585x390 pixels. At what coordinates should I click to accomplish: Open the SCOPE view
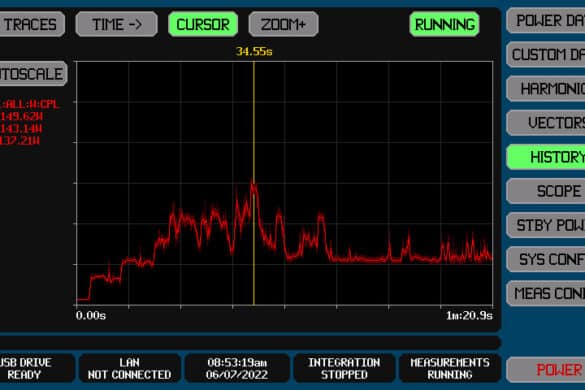click(x=546, y=191)
